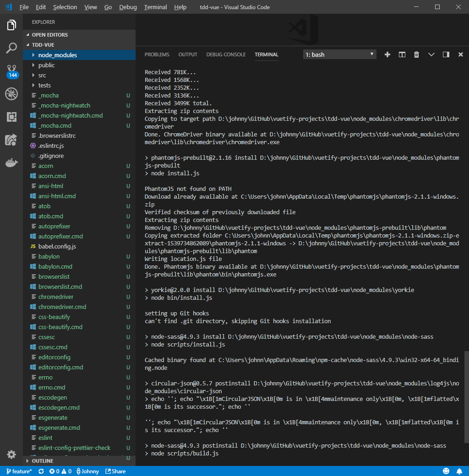
Task: Select the babylon file
Action: 79,256
